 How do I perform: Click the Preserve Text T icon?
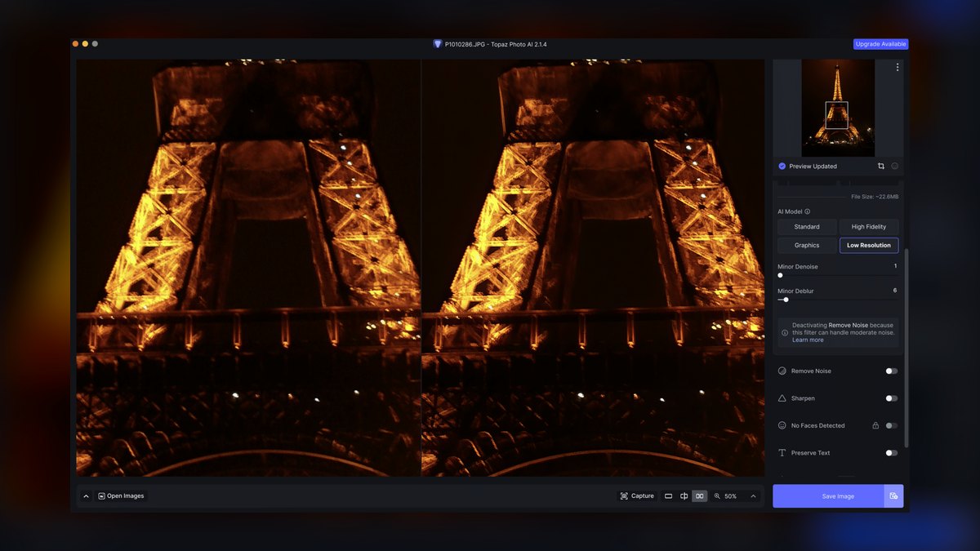(x=782, y=453)
